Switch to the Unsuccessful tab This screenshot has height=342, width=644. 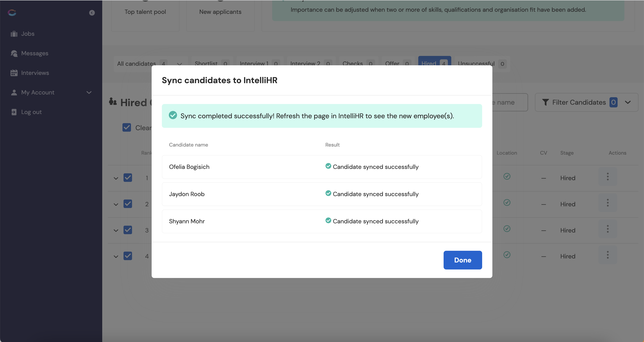482,64
